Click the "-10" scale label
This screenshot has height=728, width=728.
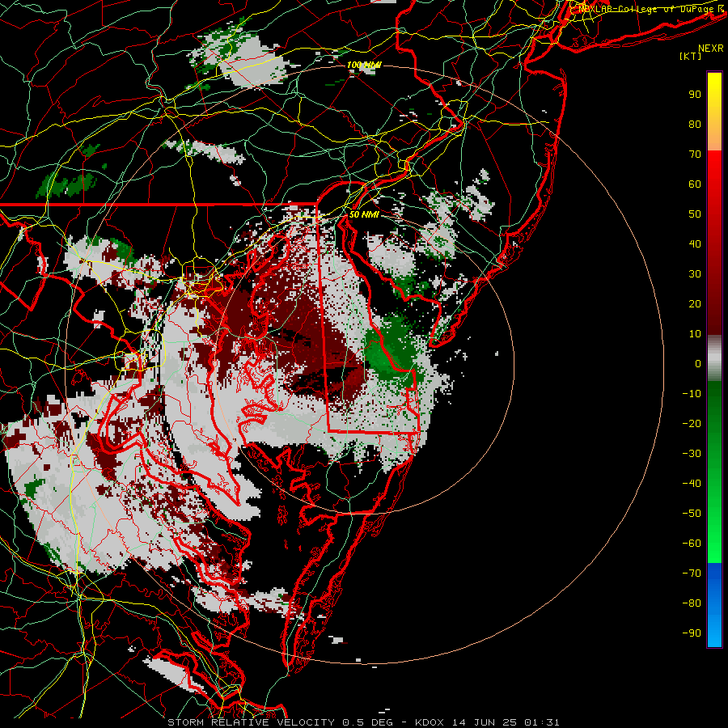[x=692, y=394]
